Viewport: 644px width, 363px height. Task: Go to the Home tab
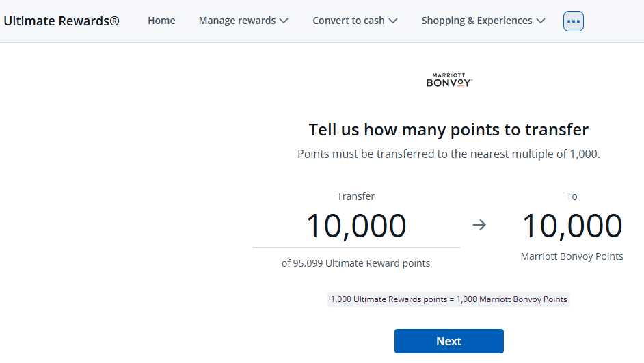pos(161,21)
